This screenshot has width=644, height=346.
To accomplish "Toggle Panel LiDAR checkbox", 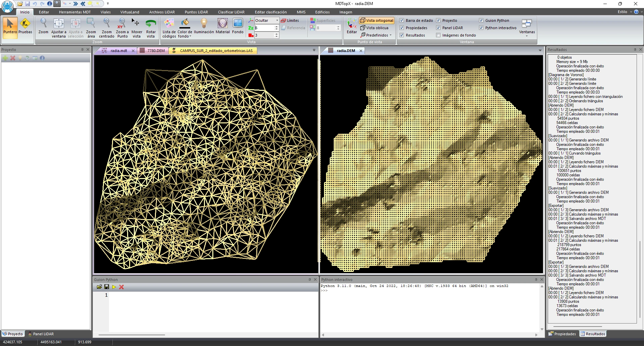I will 438,28.
